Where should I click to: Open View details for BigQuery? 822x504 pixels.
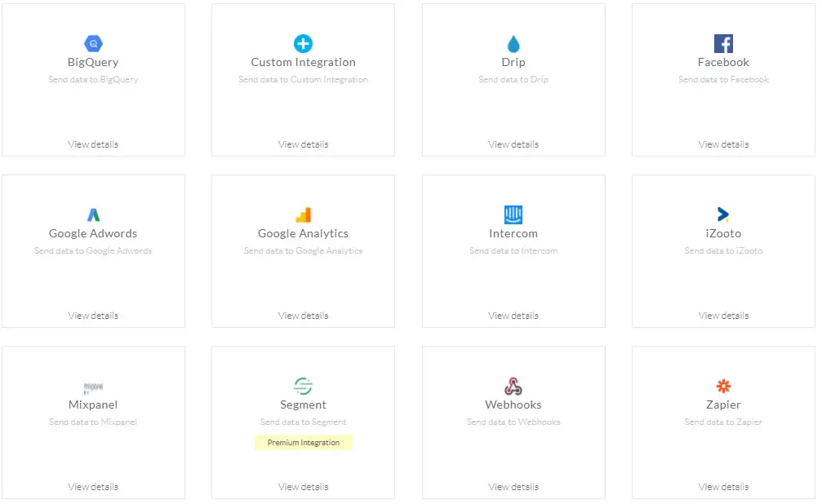[x=93, y=144]
